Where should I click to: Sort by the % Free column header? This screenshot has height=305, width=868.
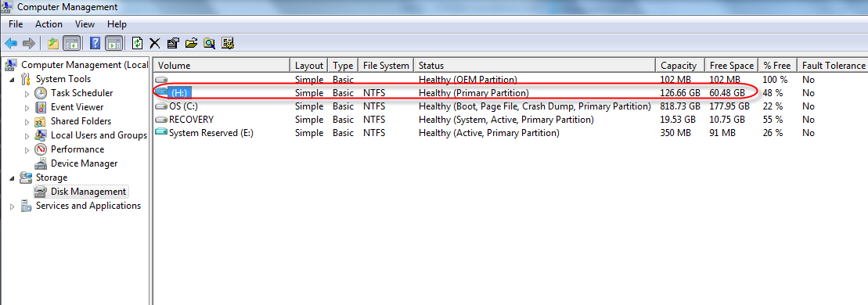click(777, 66)
